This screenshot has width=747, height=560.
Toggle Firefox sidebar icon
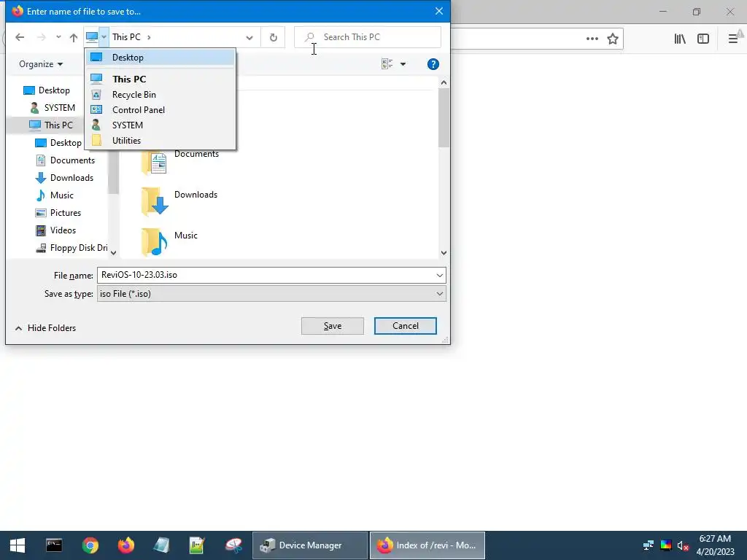pyautogui.click(x=703, y=39)
